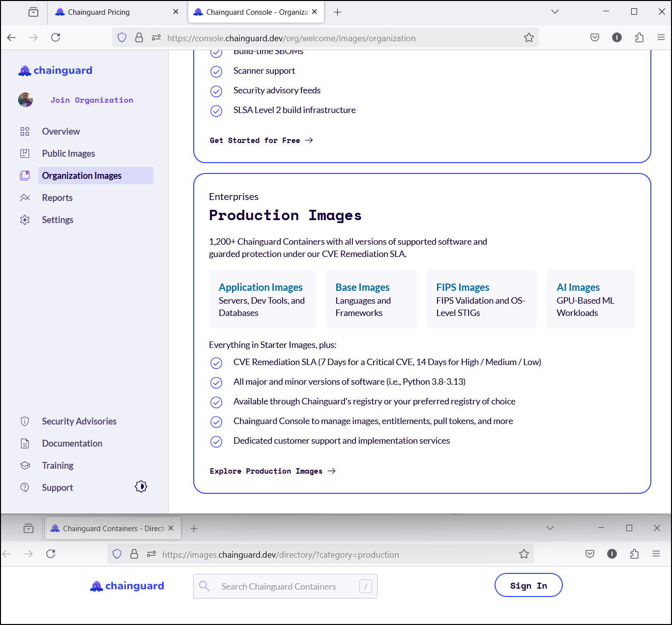Close the Chainguard Containers - Directory tab
The image size is (672, 625).
[x=171, y=528]
